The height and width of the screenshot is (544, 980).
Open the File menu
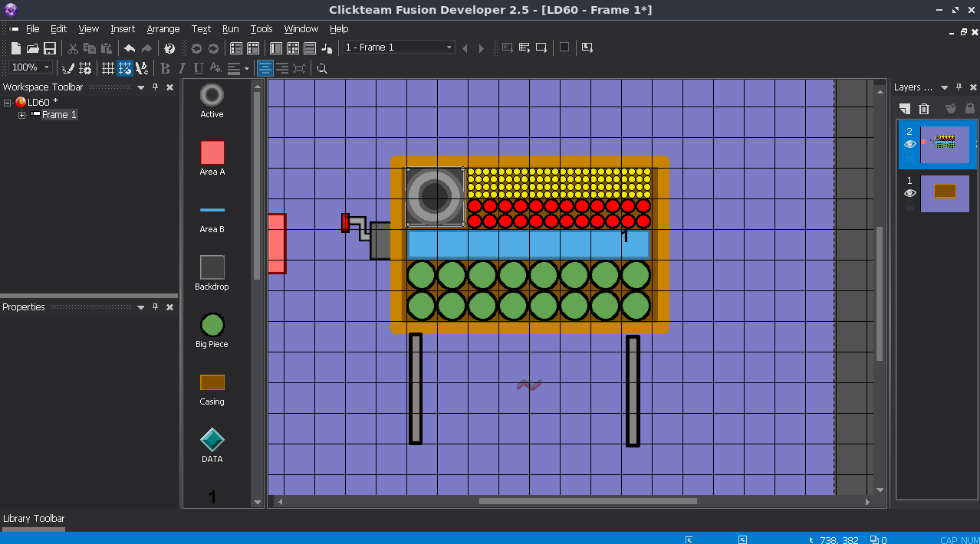pyautogui.click(x=33, y=28)
